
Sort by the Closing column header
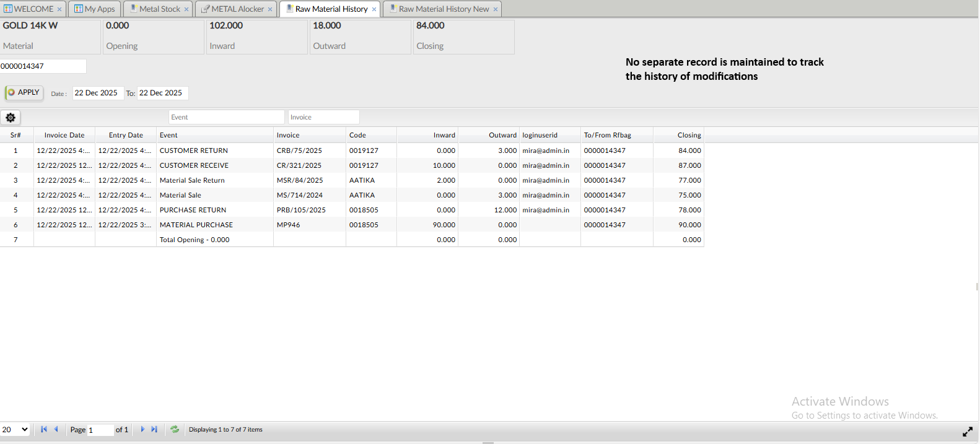point(689,135)
